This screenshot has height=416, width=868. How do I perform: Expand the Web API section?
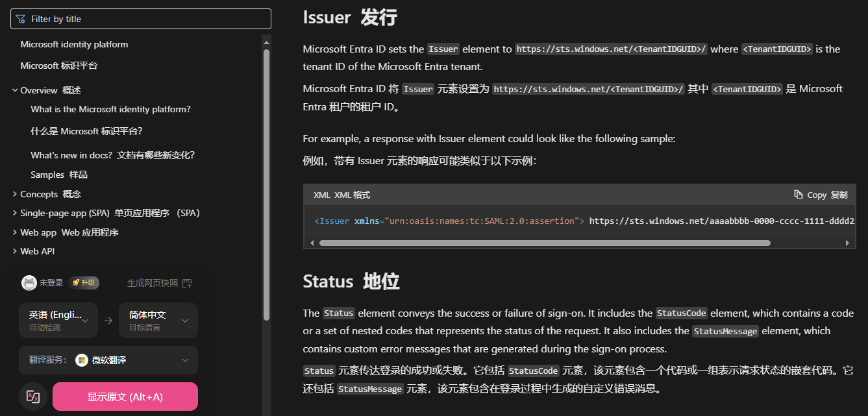[15, 251]
